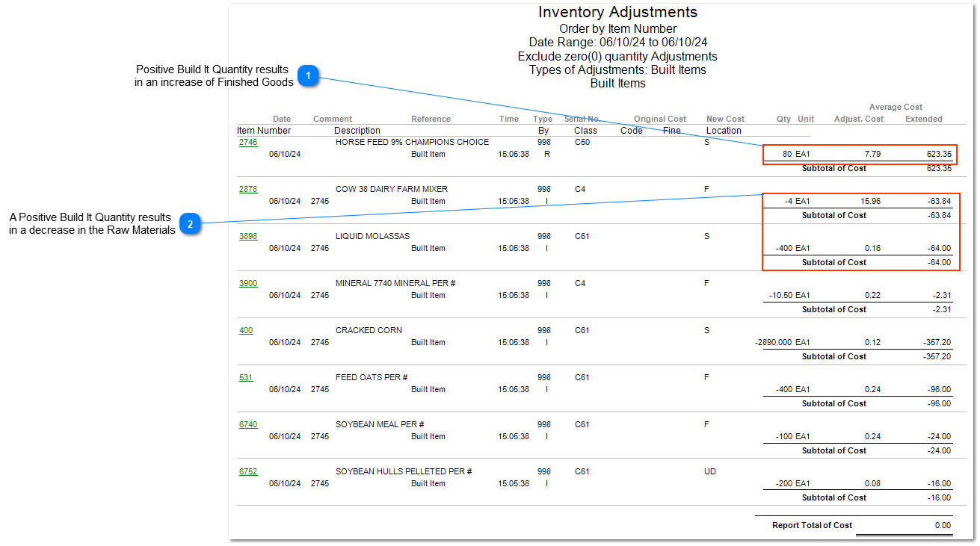Click 'COW 38 DAIRY FARM MIXER' description
980x546 pixels.
click(392, 189)
